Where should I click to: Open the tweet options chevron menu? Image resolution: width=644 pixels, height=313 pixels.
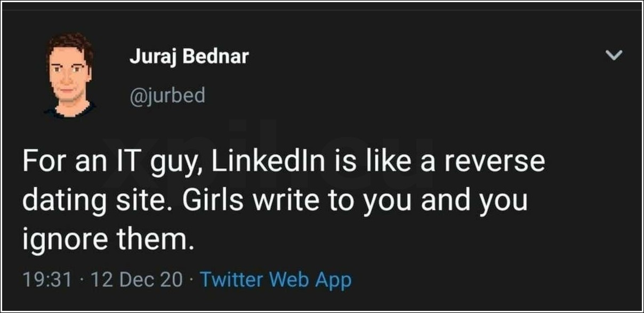pyautogui.click(x=615, y=54)
